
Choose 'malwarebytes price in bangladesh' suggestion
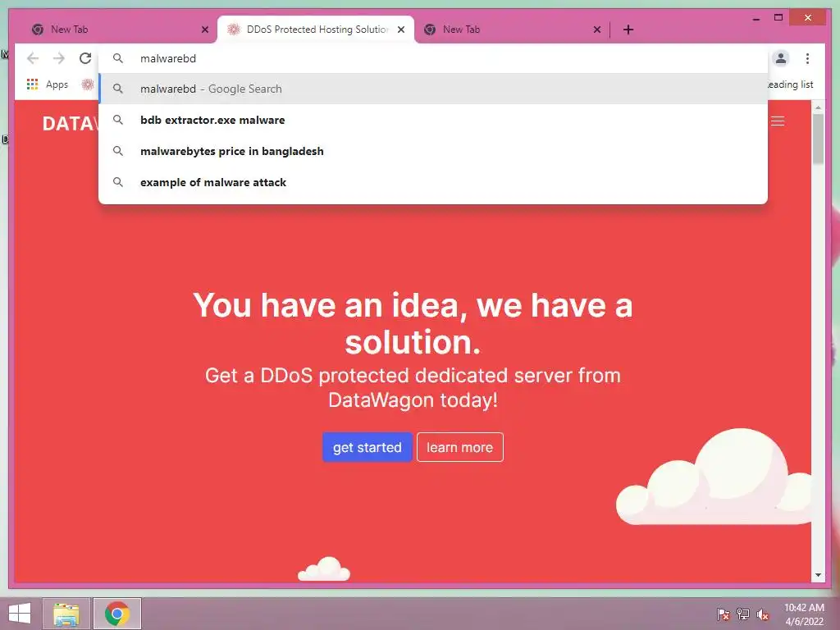coord(433,151)
